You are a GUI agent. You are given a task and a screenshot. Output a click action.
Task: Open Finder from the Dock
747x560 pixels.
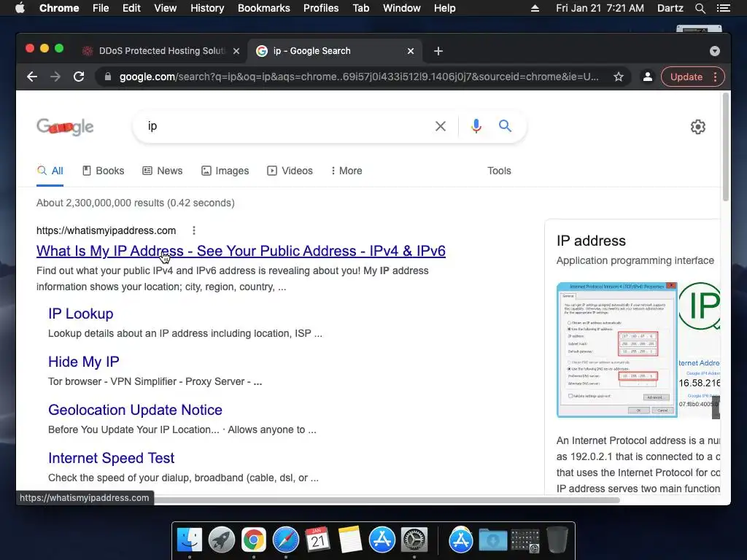pos(190,540)
